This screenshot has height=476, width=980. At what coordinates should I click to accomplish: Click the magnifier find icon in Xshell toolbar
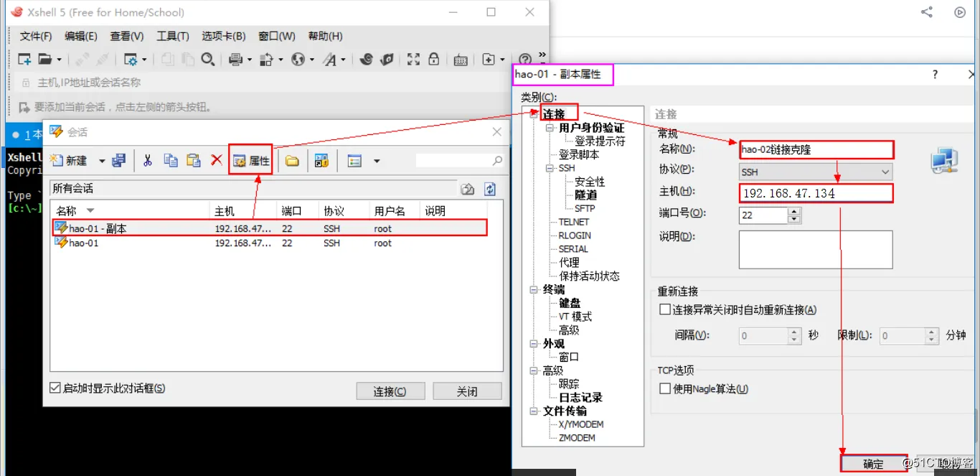pyautogui.click(x=207, y=60)
